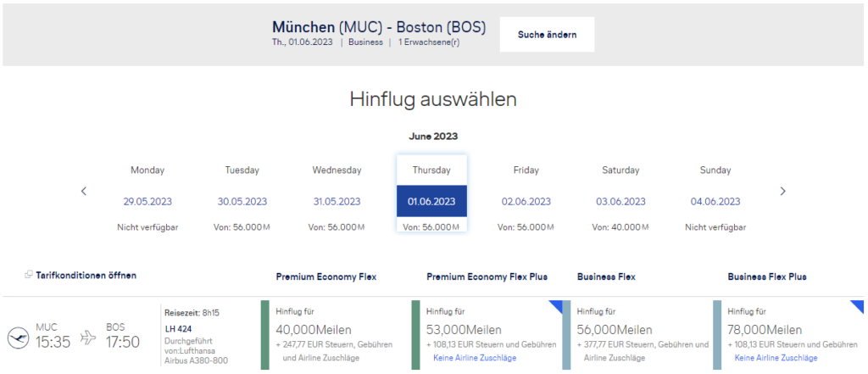Click Keine Airline Zuschläge under 53,000 Meilen
Screen dimensions: 868x374
(475, 358)
